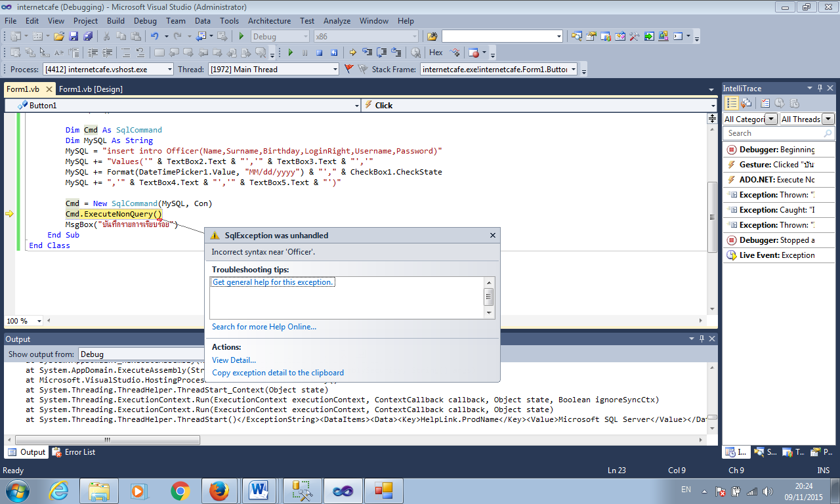Viewport: 840px width, 504px height.
Task: Click the Restart debugging icon
Action: [334, 52]
